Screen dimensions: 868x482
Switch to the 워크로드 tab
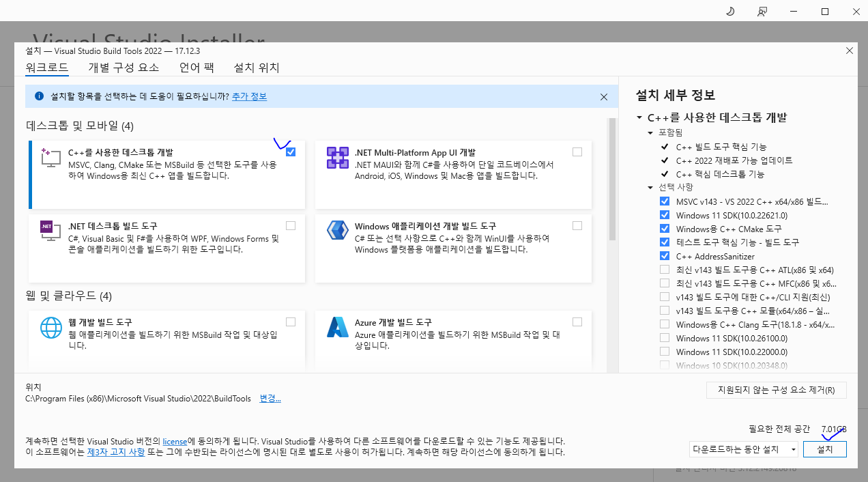(x=47, y=68)
